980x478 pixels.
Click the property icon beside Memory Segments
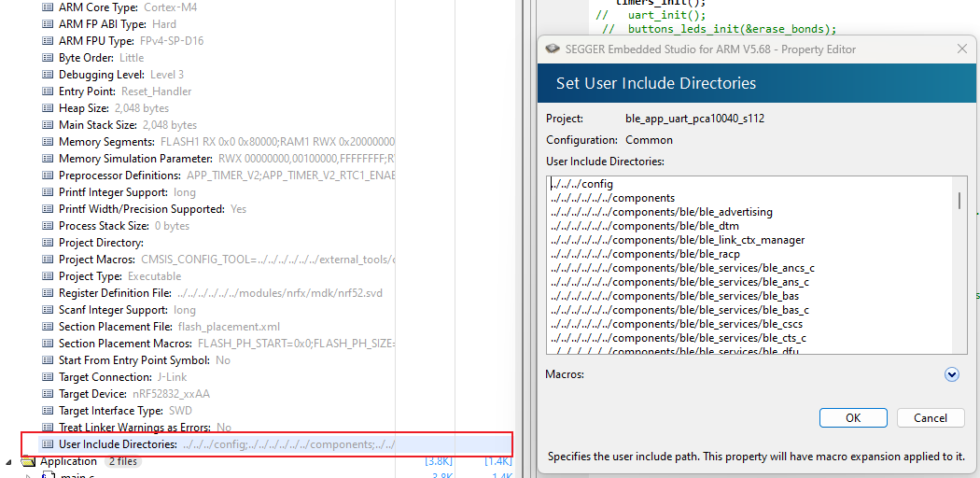click(x=47, y=142)
